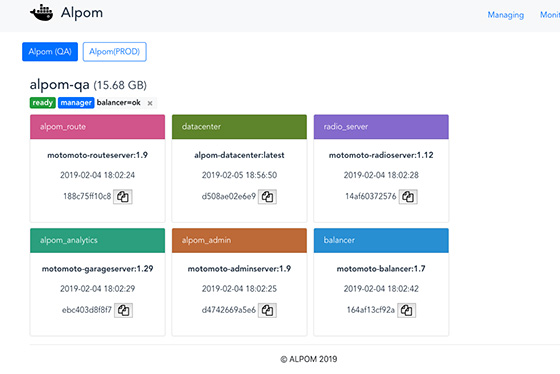560x374 pixels.
Task: Select the purple radio_server service header
Action: tap(381, 127)
